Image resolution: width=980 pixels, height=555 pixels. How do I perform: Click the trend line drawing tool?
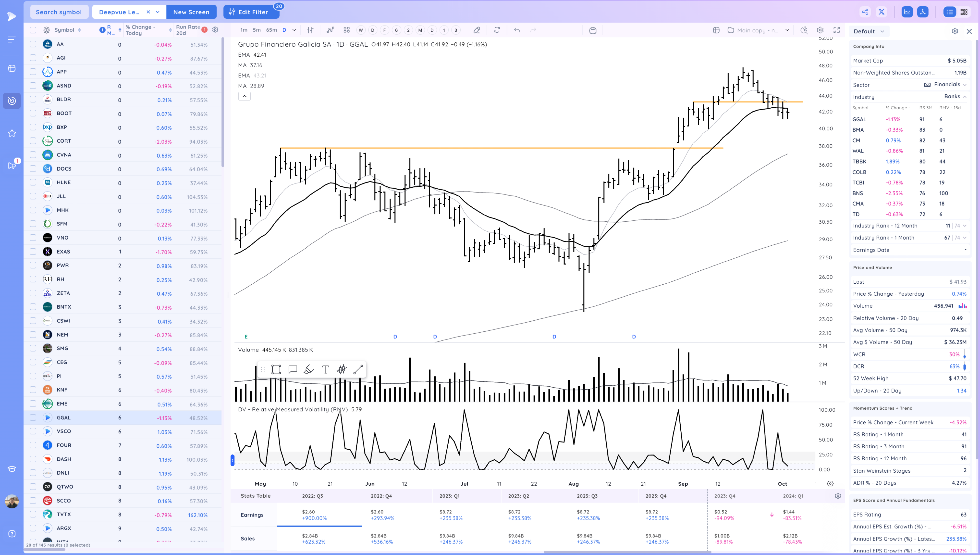[358, 369]
